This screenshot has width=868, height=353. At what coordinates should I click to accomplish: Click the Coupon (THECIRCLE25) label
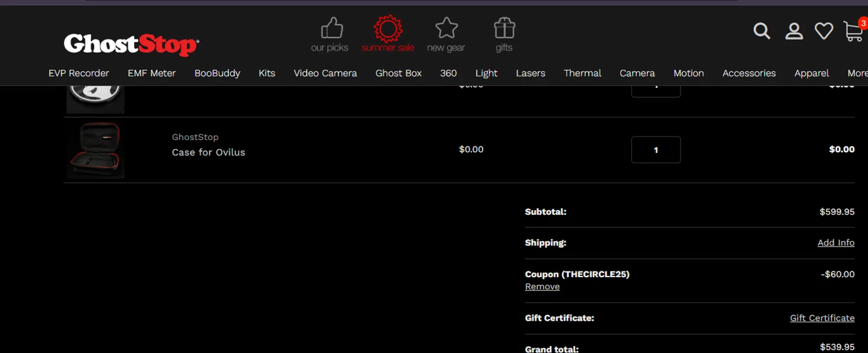577,274
